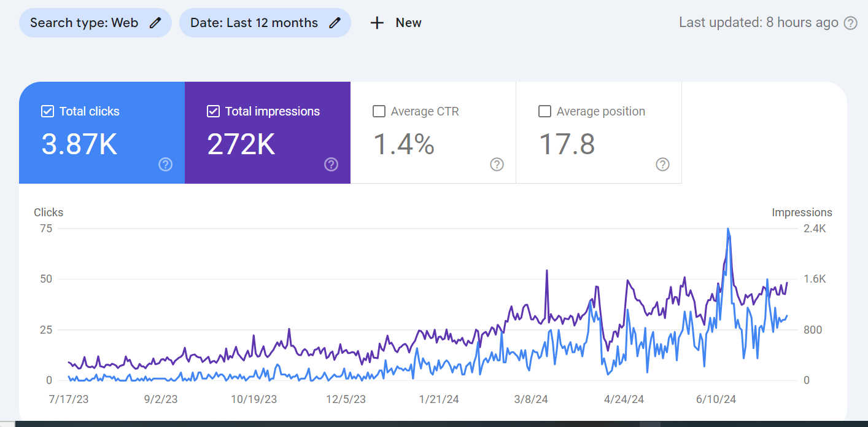The width and height of the screenshot is (868, 427).
Task: Click the 50 clicks axis value
Action: (x=47, y=279)
